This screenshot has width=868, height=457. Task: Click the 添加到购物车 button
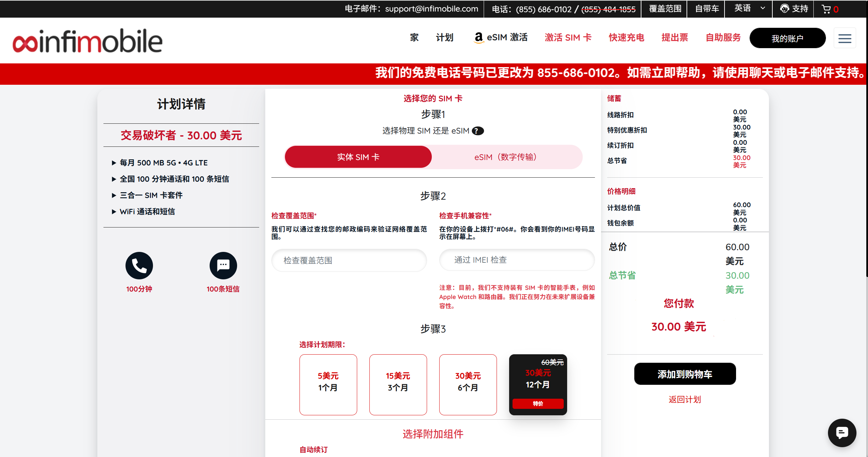pyautogui.click(x=684, y=374)
